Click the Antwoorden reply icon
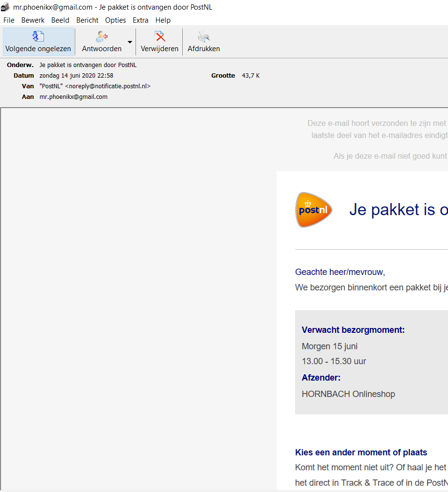This screenshot has height=492, width=448. 102,37
